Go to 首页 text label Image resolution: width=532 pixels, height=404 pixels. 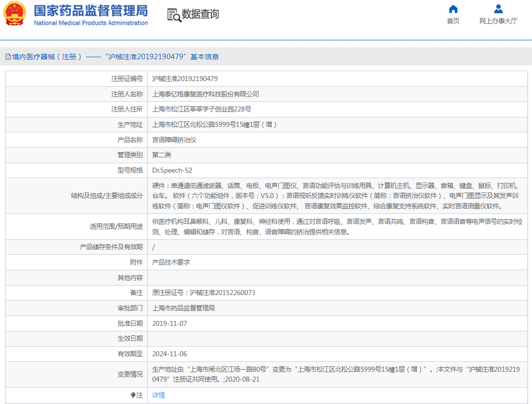point(453,21)
